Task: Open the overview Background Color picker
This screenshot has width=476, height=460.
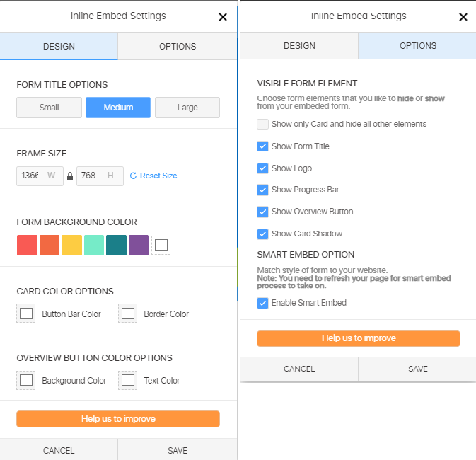Action: click(26, 380)
